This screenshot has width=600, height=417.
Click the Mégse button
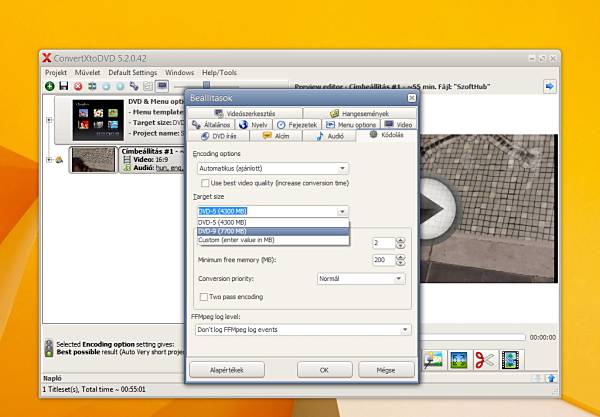pyautogui.click(x=386, y=370)
